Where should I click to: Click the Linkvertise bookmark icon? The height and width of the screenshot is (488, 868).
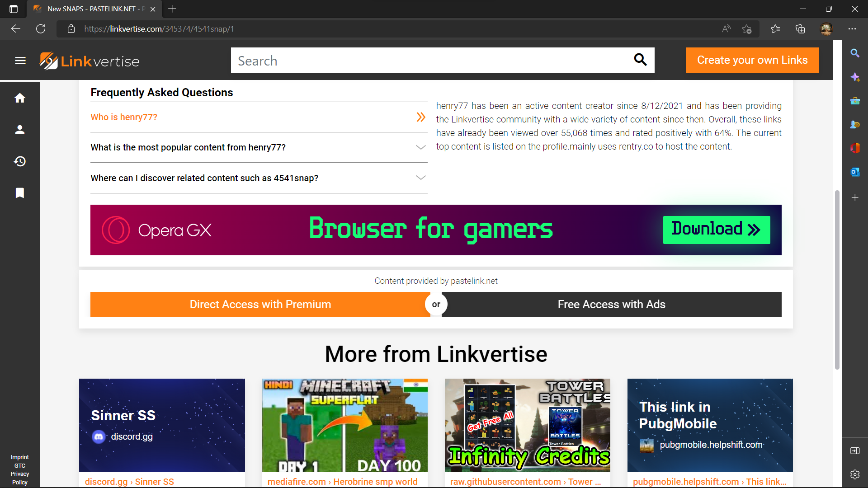coord(20,194)
